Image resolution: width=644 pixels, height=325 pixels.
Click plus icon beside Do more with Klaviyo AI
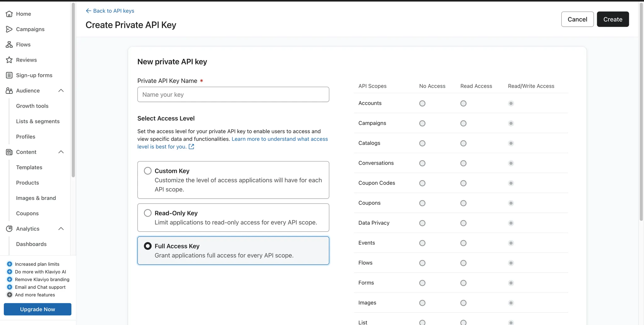pyautogui.click(x=9, y=272)
